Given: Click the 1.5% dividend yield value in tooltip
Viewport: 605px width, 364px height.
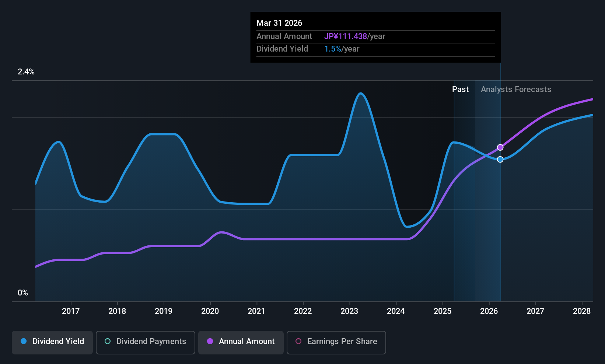Looking at the screenshot, I should 333,49.
